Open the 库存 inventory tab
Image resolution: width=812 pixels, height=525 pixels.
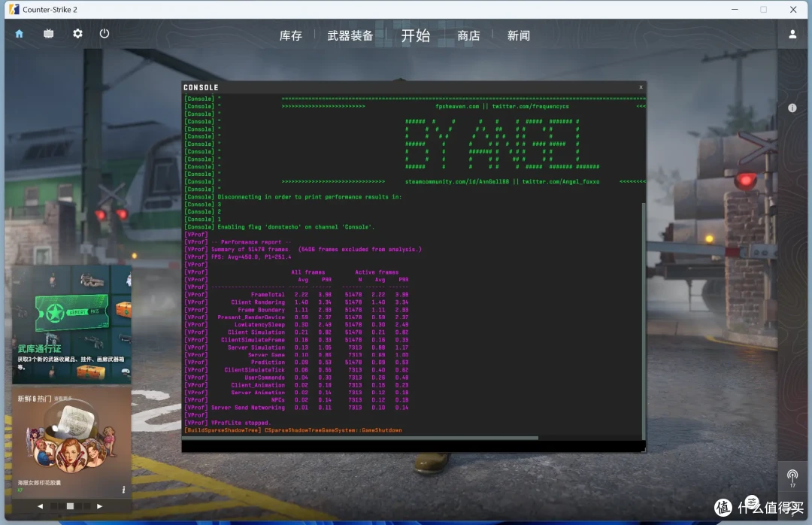tap(290, 36)
